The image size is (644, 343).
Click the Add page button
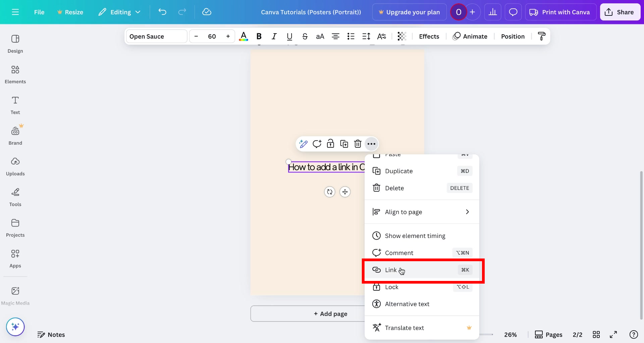[x=330, y=313]
